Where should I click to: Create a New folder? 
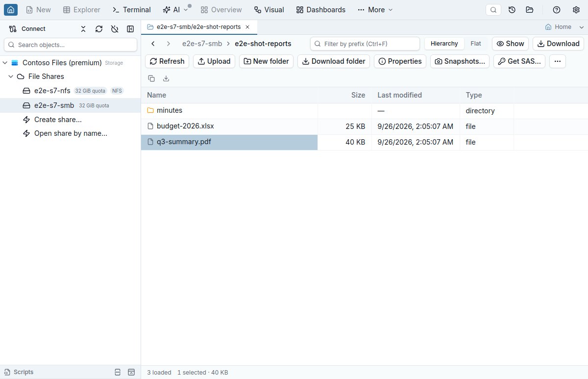point(266,61)
